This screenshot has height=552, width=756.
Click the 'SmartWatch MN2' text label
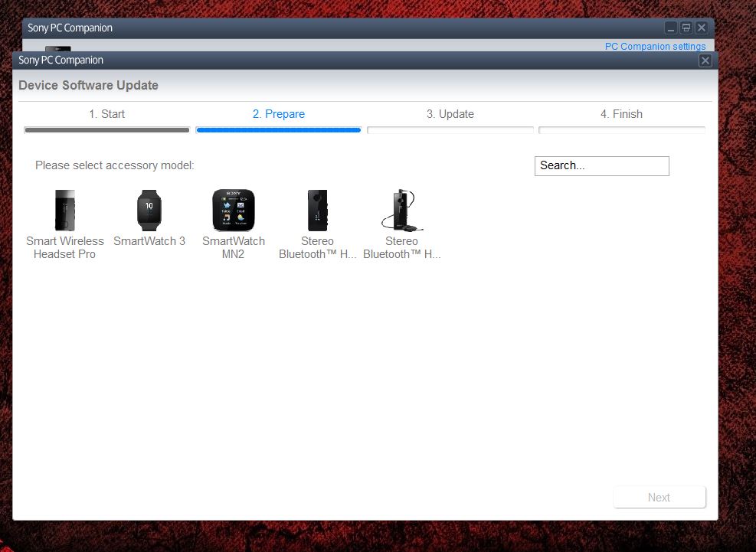pos(233,247)
